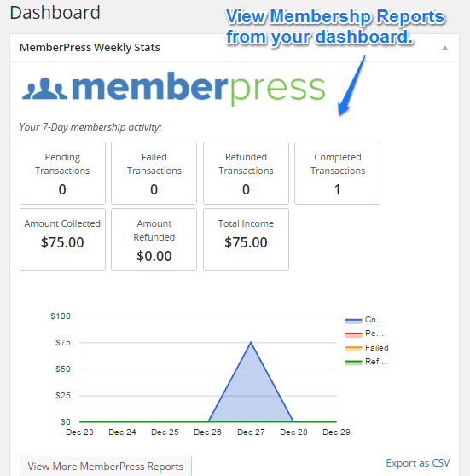
Task: Collapse the MemberPress Weekly Stats panel arrow
Action: (x=444, y=48)
